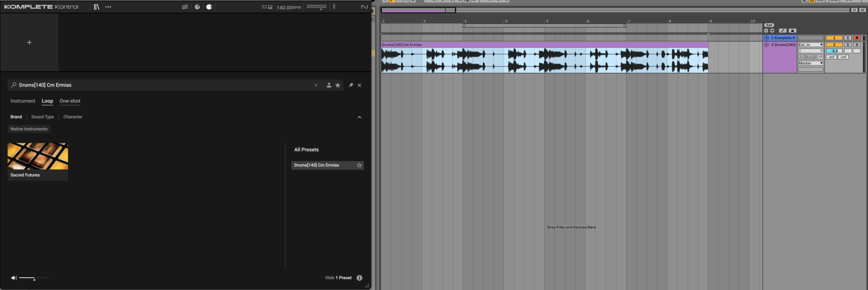Pin the browser panel with pushpin icon

click(351, 85)
